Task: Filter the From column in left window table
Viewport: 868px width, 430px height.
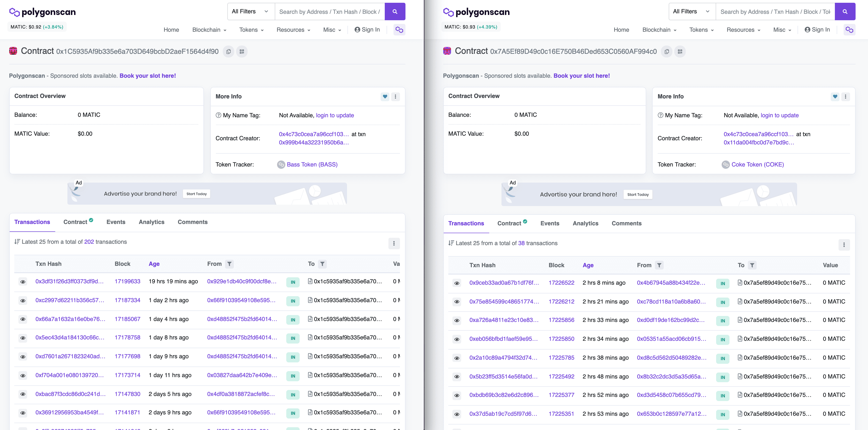Action: coord(229,264)
